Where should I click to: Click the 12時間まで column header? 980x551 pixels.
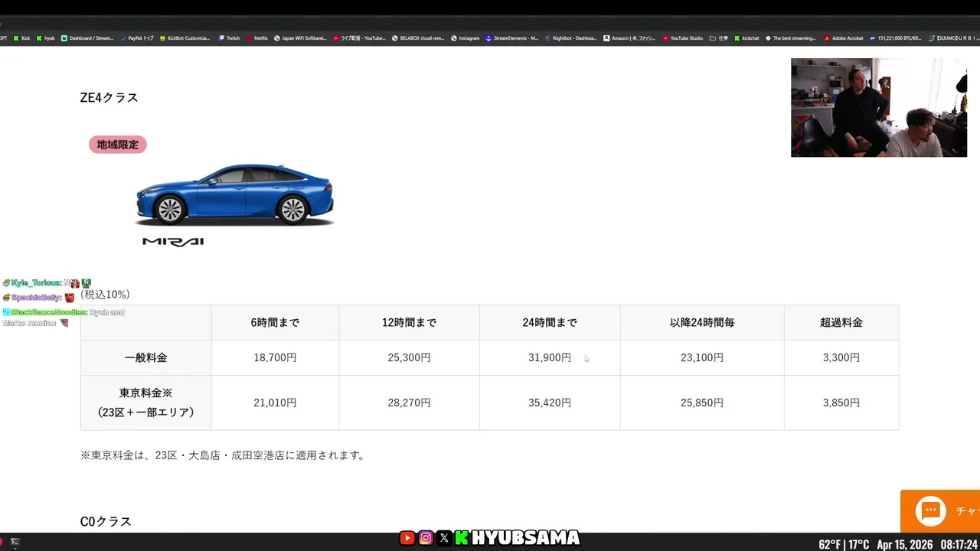409,323
